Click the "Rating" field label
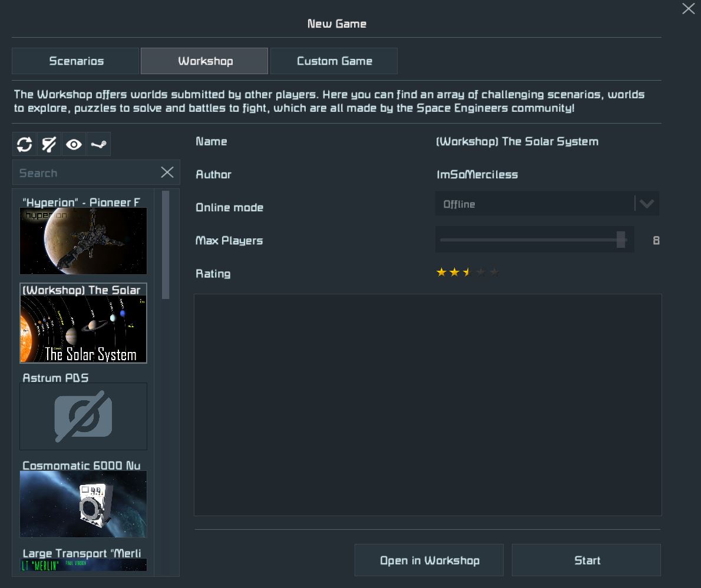This screenshot has width=701, height=588. tap(213, 274)
